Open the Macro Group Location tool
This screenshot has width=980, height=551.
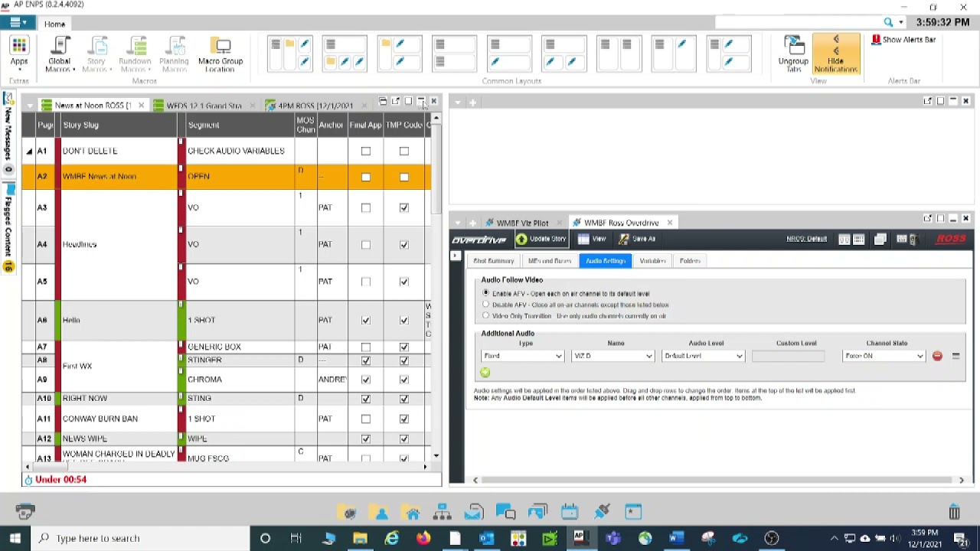220,54
